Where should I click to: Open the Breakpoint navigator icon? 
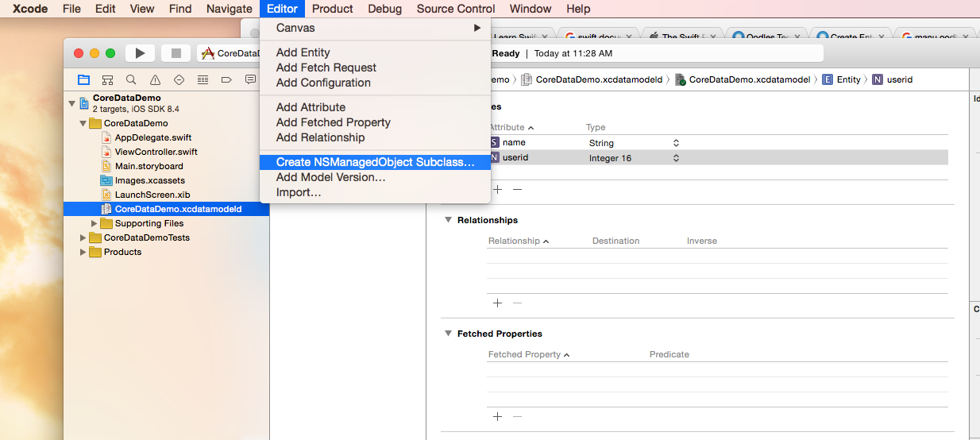click(x=226, y=79)
